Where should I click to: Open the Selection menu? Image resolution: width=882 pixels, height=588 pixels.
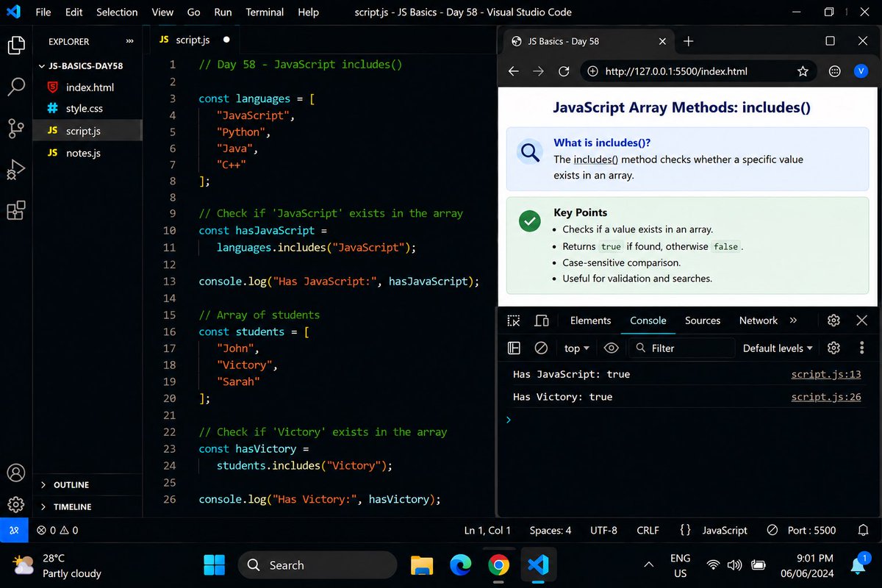coord(117,12)
